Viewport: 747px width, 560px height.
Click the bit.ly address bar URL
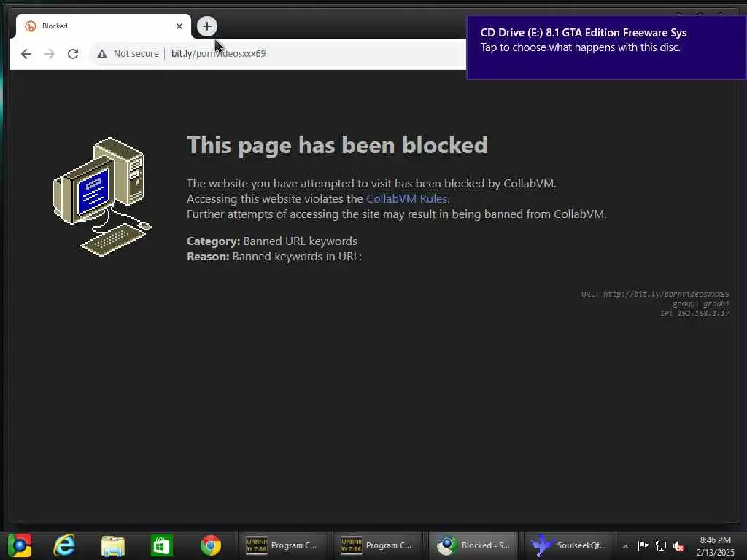pos(219,54)
